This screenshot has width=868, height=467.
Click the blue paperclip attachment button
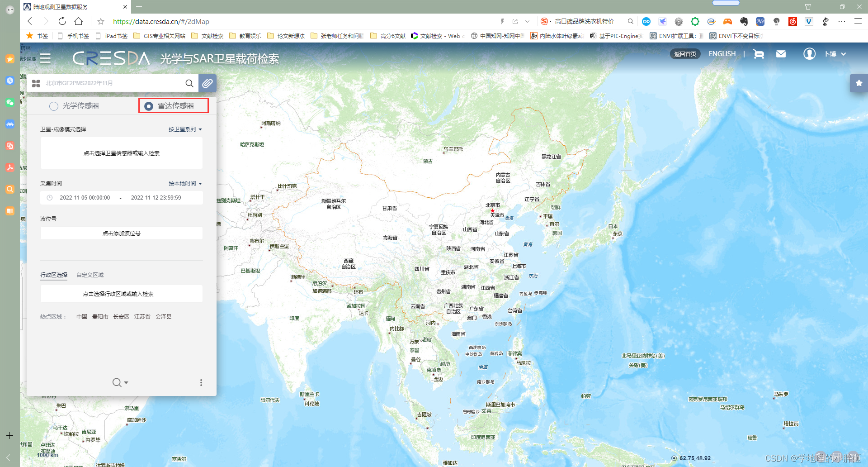coord(208,83)
